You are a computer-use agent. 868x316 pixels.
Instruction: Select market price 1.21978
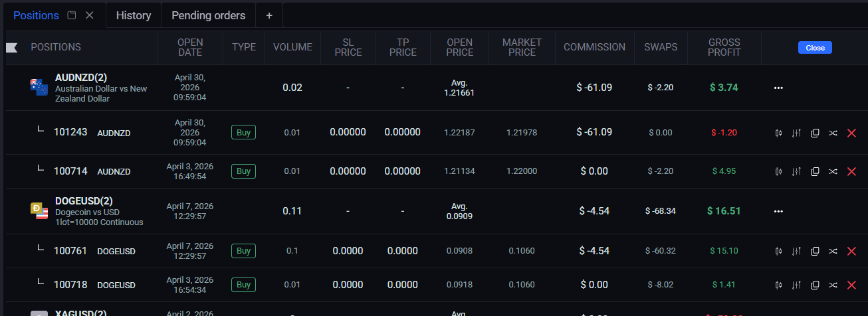coord(522,133)
